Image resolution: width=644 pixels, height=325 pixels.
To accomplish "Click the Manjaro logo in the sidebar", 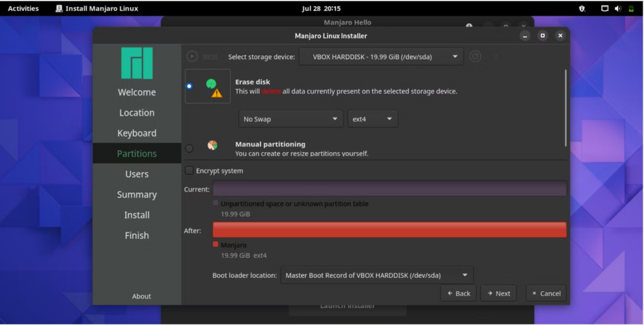I will (x=136, y=63).
